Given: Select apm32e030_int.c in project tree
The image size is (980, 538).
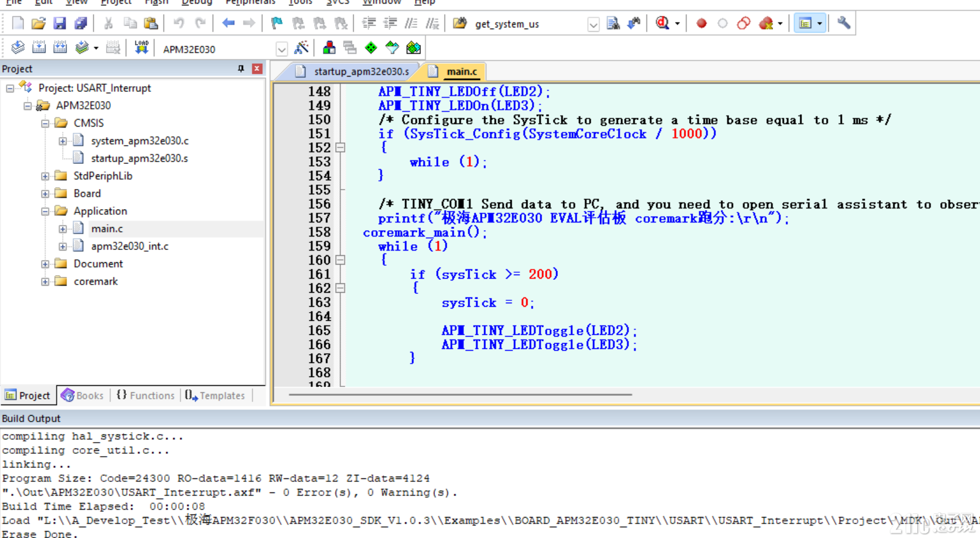Looking at the screenshot, I should (129, 246).
